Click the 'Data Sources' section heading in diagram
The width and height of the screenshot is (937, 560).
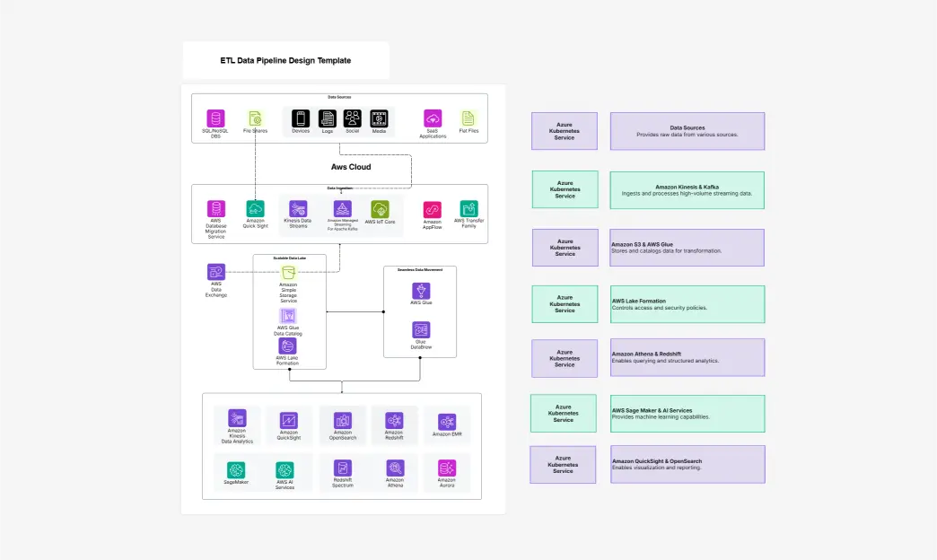(x=339, y=97)
